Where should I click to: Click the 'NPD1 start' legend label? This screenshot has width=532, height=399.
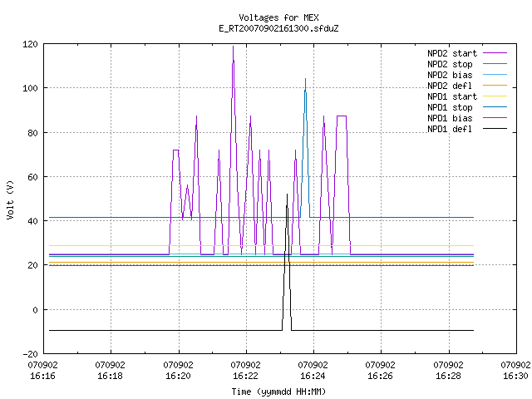pyautogui.click(x=452, y=96)
